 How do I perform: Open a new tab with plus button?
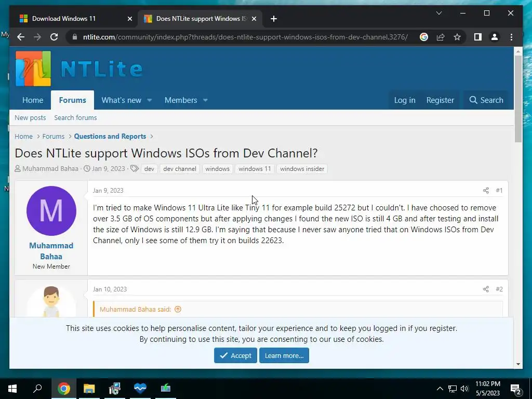[274, 19]
